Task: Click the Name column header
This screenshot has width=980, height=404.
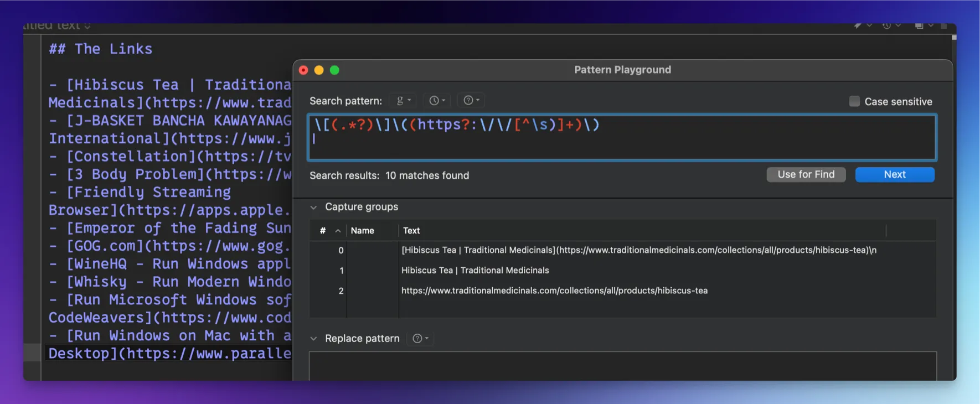Action: click(363, 231)
